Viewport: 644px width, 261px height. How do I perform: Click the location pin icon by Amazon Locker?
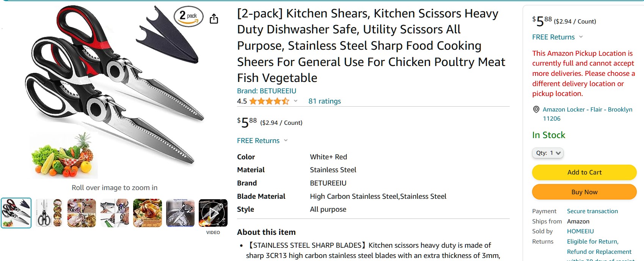coord(536,110)
